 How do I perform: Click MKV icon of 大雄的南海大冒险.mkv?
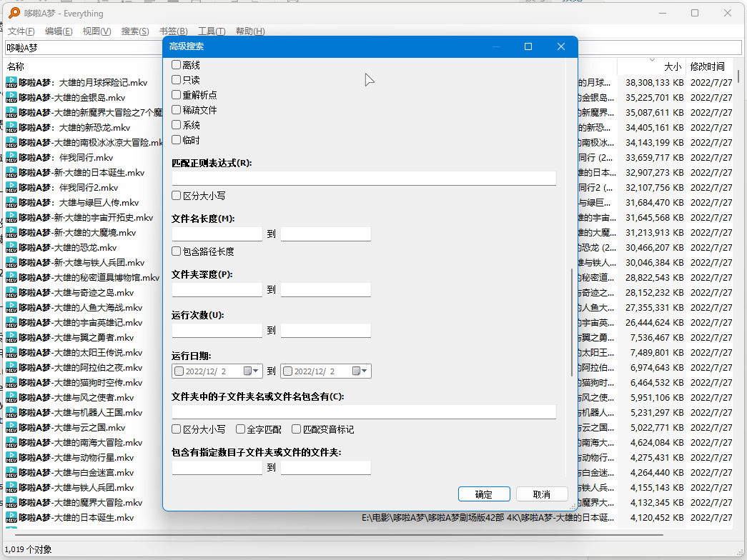[x=11, y=442]
